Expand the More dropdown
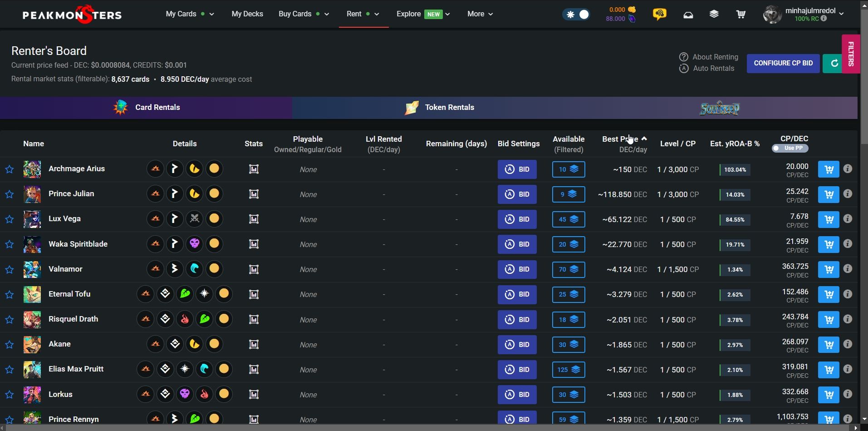868x431 pixels. pyautogui.click(x=480, y=14)
